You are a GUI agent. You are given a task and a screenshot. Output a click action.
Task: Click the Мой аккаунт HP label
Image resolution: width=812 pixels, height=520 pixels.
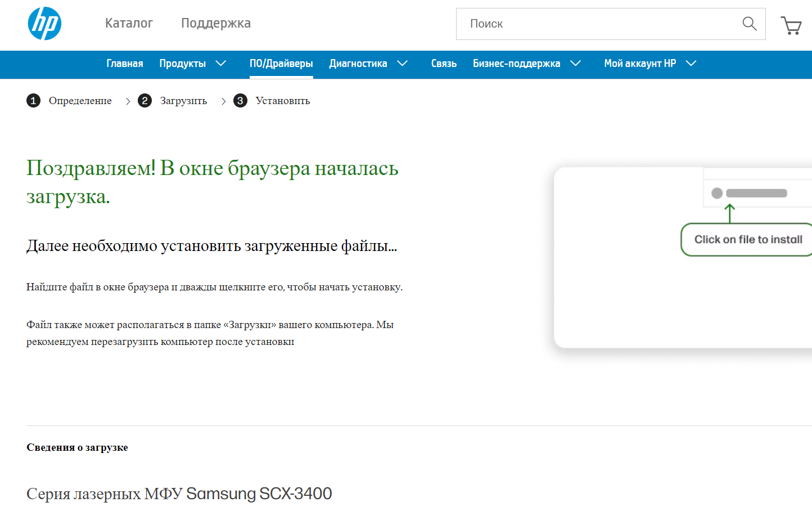coord(640,64)
